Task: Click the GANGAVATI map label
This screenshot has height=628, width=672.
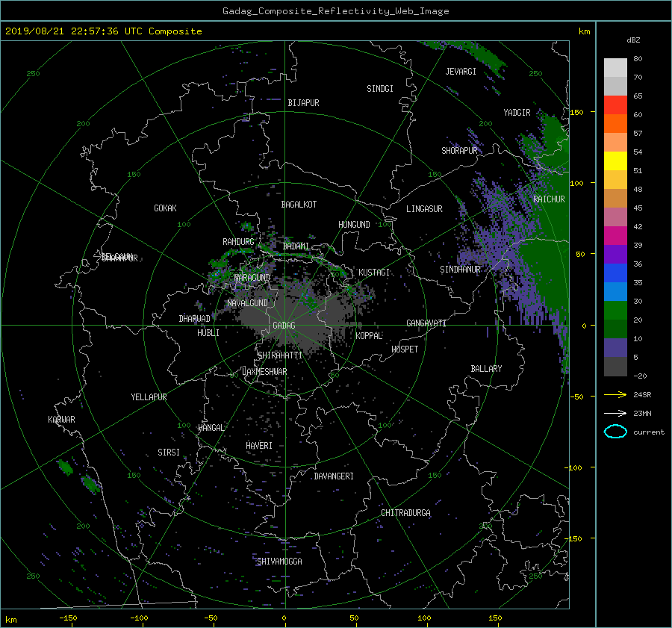Action: tap(426, 323)
